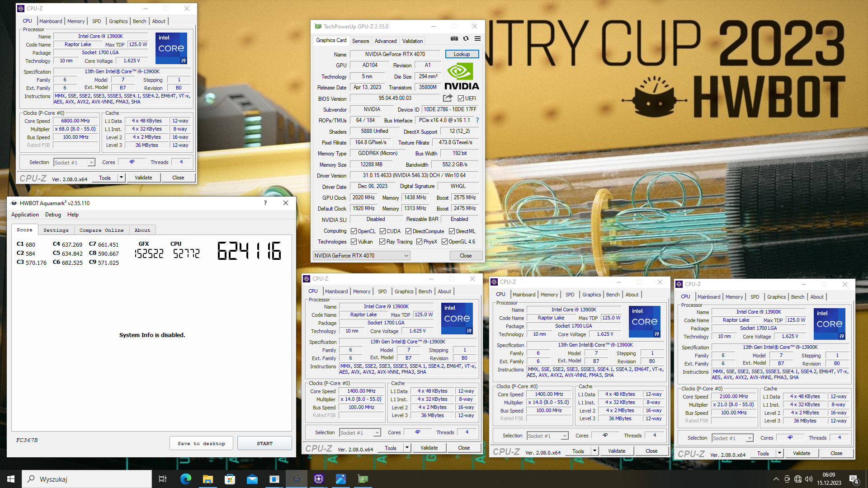The image size is (868, 488).
Task: Open the Validation tab in GPU-Z
Action: (x=413, y=41)
